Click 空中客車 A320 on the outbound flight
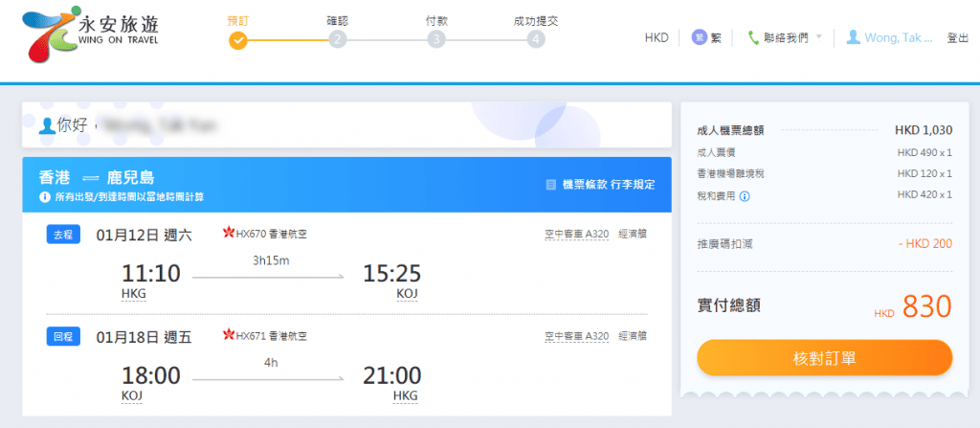Screen dimensions: 980x428 click(x=576, y=234)
